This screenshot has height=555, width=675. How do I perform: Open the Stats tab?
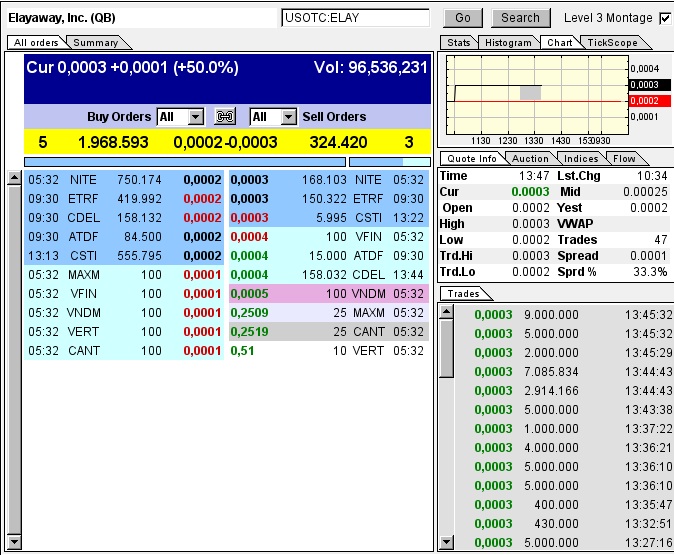458,43
